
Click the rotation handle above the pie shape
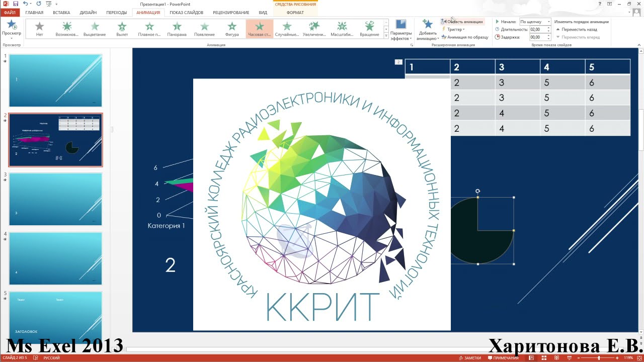point(477,191)
